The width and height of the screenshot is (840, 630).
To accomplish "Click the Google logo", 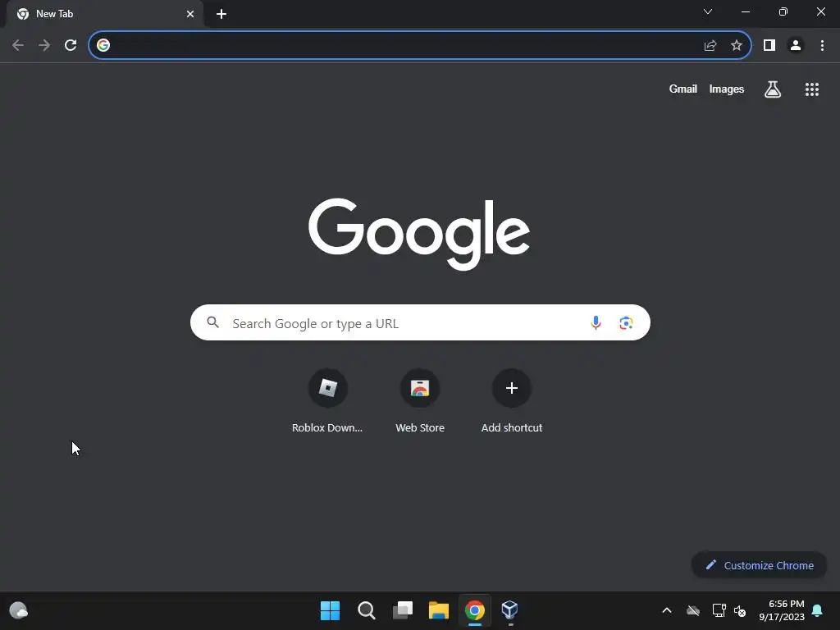I will (419, 234).
